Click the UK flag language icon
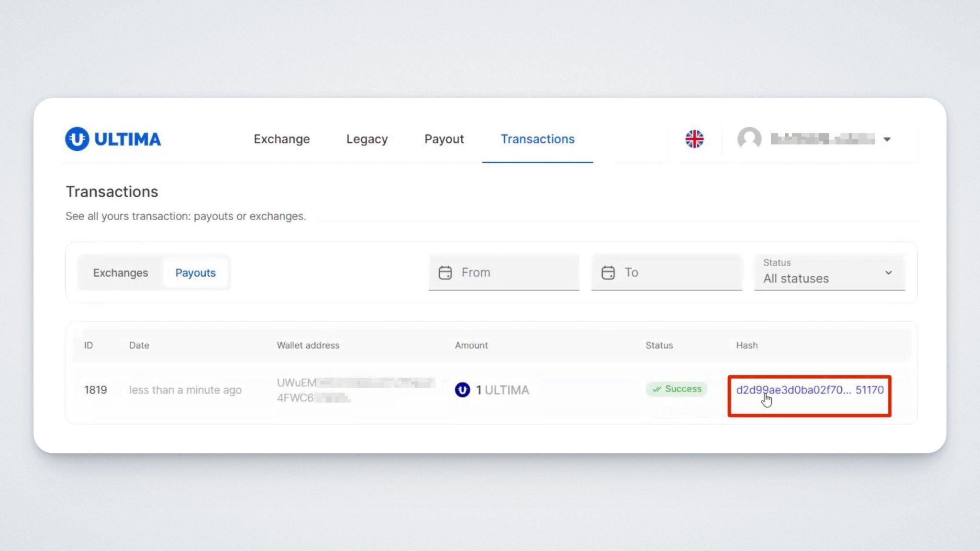 pyautogui.click(x=694, y=139)
